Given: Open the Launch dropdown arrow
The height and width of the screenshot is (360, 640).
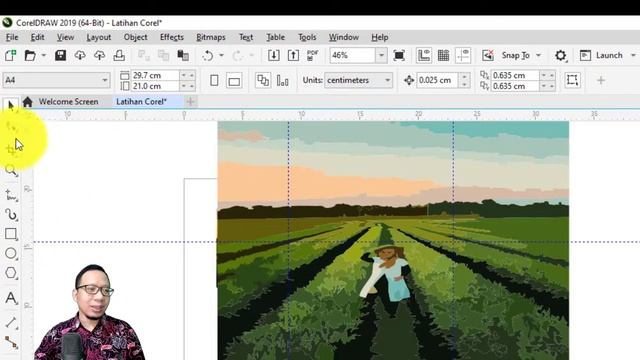Looking at the screenshot, I should (x=633, y=55).
